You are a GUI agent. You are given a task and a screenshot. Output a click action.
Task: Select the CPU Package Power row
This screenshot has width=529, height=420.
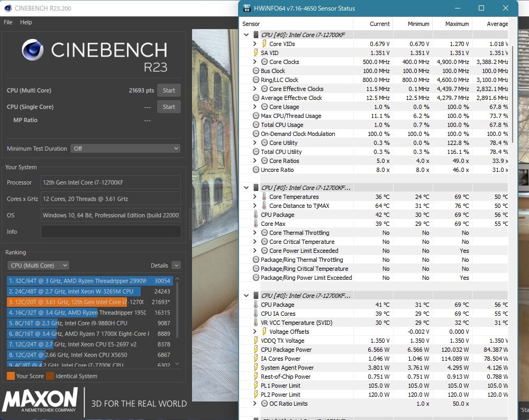[x=374, y=350]
